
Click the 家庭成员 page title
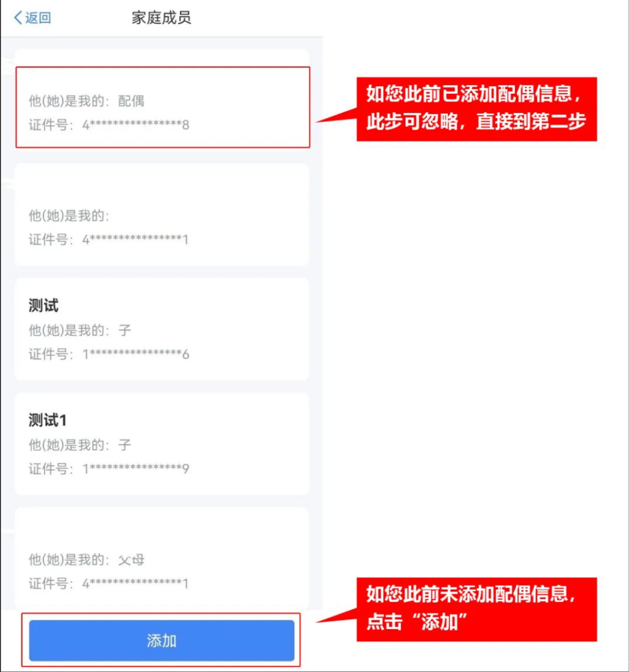161,18
